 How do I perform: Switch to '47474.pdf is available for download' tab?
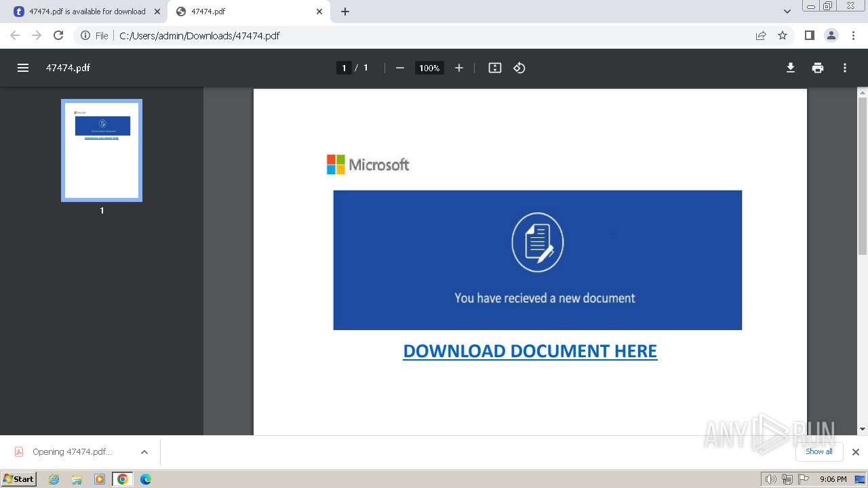click(x=87, y=12)
